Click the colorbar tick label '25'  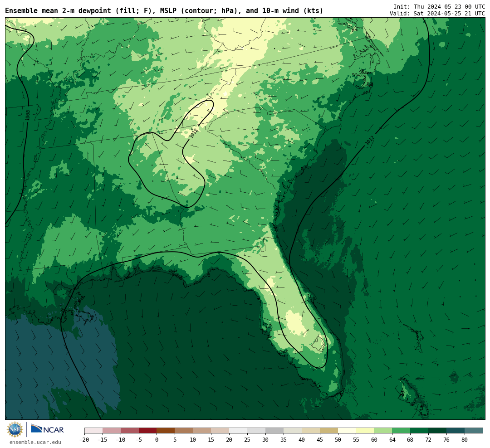248,440
